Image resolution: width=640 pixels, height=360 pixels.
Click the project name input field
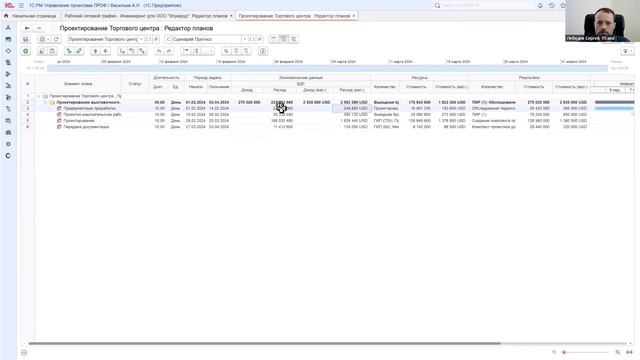click(x=103, y=39)
